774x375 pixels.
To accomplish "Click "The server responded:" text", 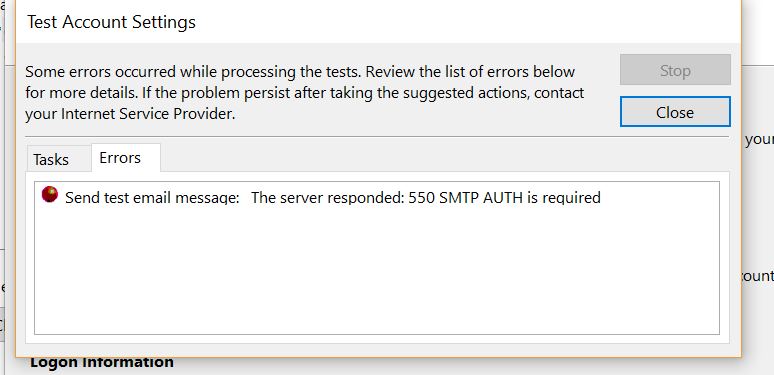I will [328, 197].
